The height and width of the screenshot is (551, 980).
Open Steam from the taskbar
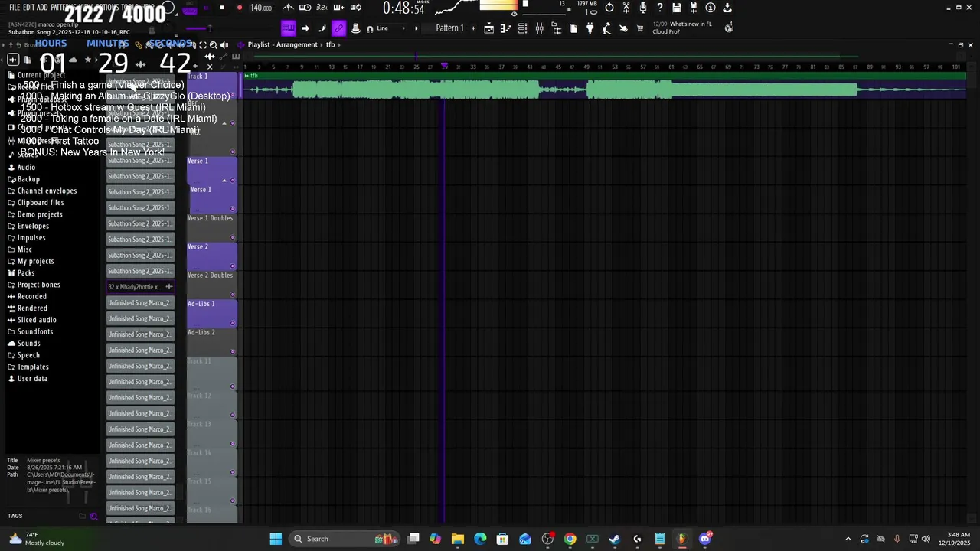coord(615,539)
